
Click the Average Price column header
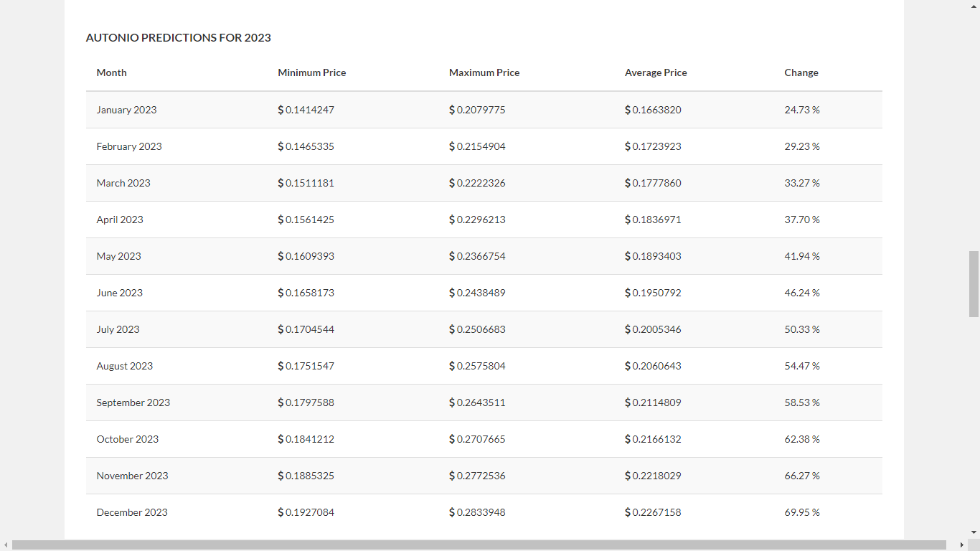point(656,72)
